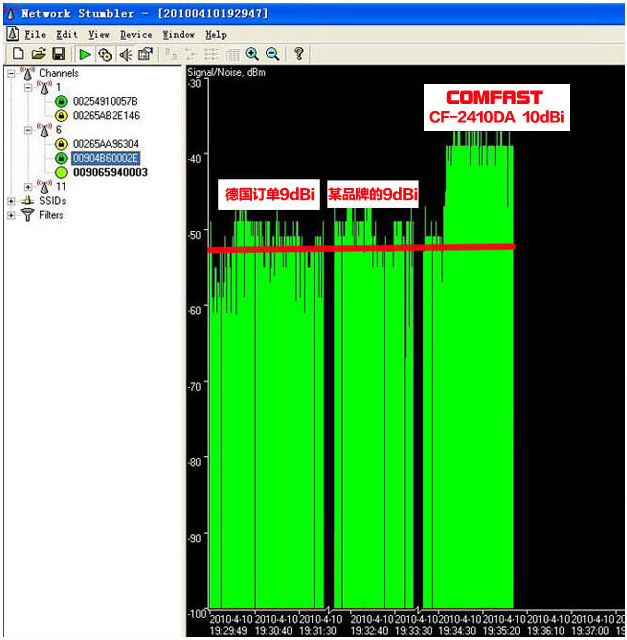The width and height of the screenshot is (627, 640).
Task: Select channel 1 in the tree
Action: pos(58,87)
